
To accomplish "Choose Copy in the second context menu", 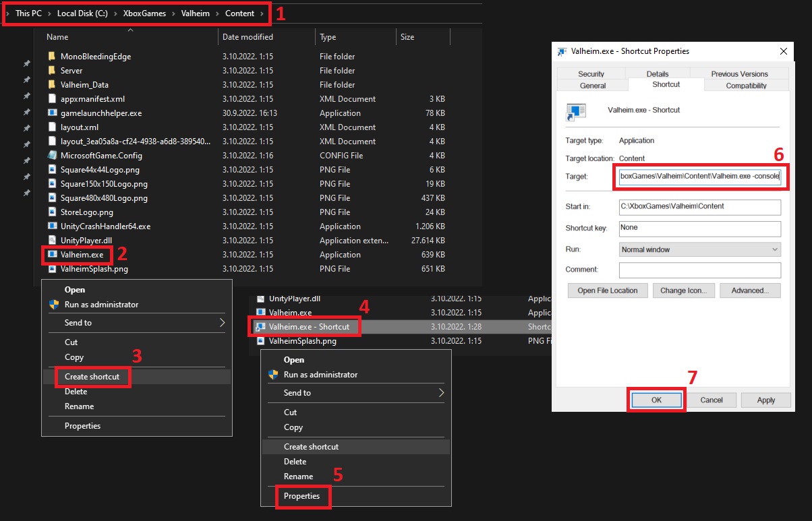I will pos(355,427).
